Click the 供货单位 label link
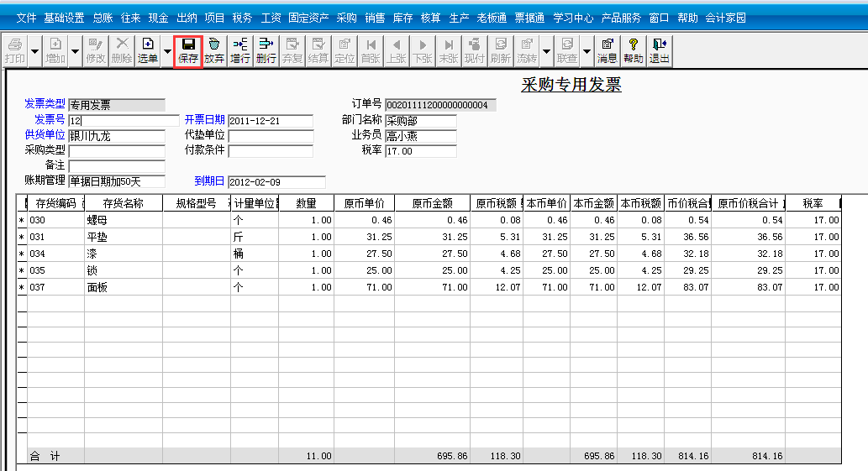This screenshot has height=471, width=868. (x=45, y=135)
